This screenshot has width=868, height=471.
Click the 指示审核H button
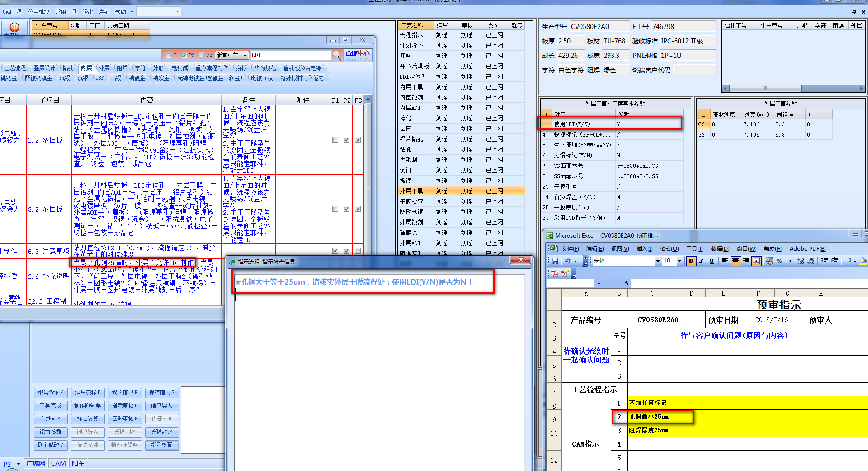click(125, 406)
